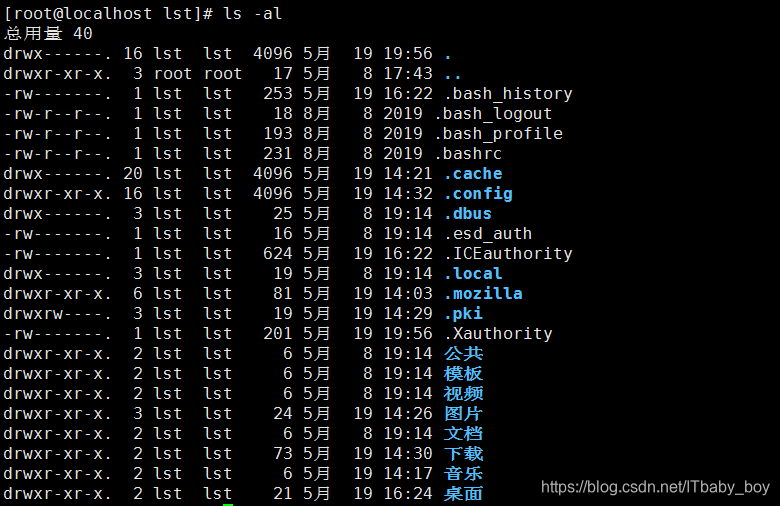The image size is (780, 506).
Task: Click the '桌面' directory name
Action: pyautogui.click(x=463, y=494)
